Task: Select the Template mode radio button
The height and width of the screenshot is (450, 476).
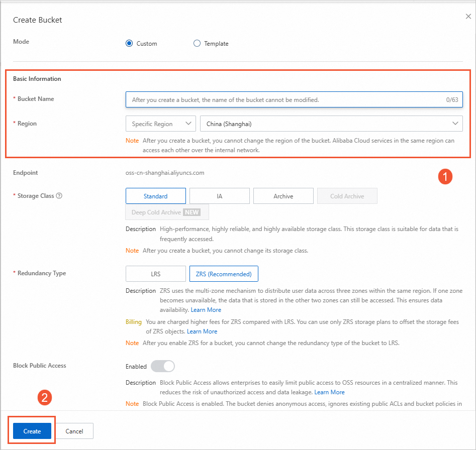Action: (x=197, y=43)
